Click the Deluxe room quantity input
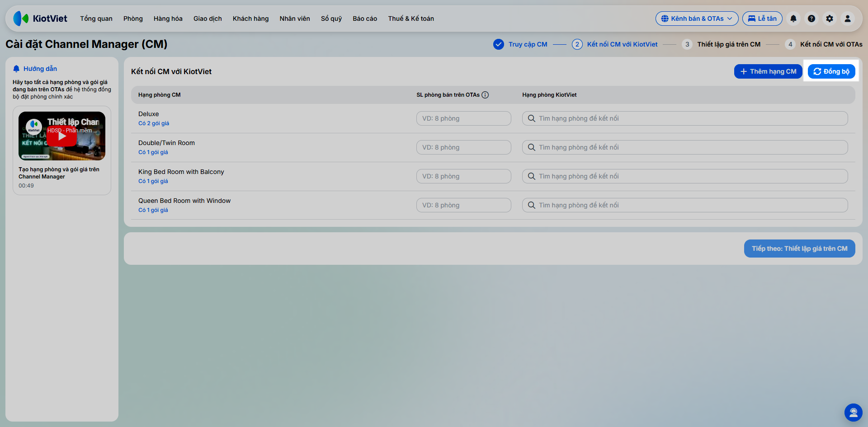Image resolution: width=868 pixels, height=427 pixels. click(464, 118)
